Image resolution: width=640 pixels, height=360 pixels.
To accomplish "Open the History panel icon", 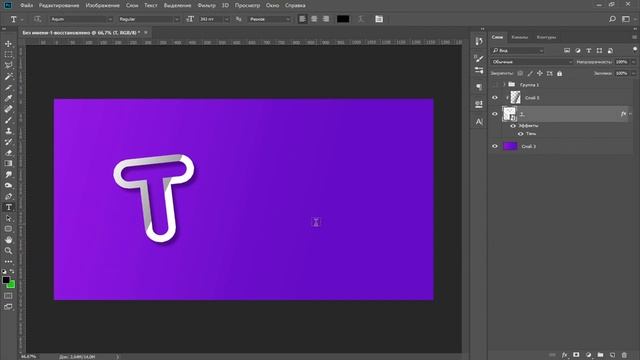I will (x=479, y=41).
